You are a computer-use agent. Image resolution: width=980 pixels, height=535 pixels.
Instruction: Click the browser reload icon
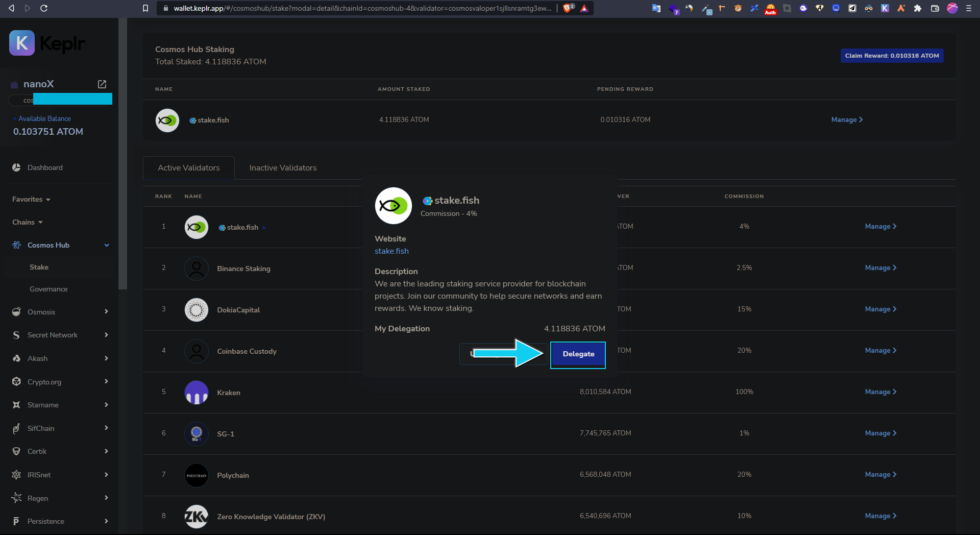coord(44,8)
